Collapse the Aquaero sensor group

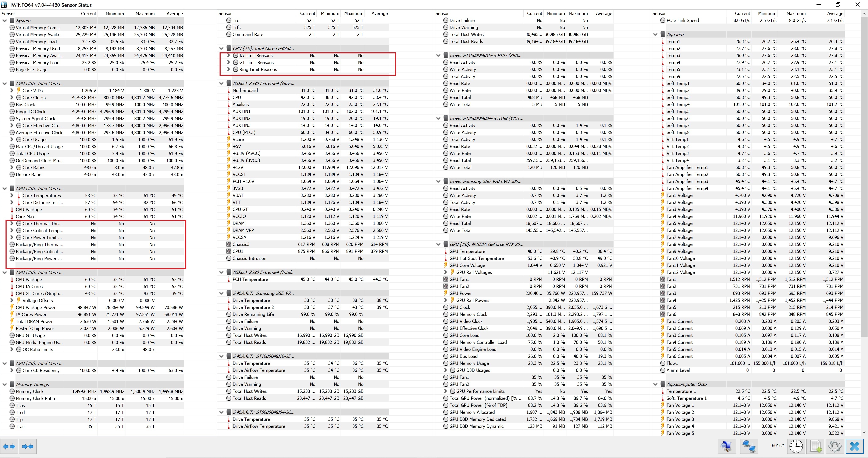click(x=655, y=34)
